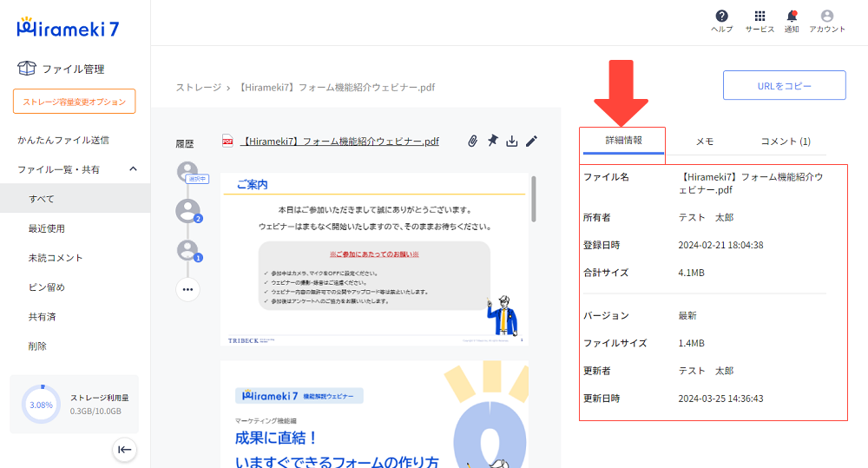This screenshot has width=868, height=468.
Task: Click the 更新日時 value 2024-03-25 14:36:43
Action: 720,399
